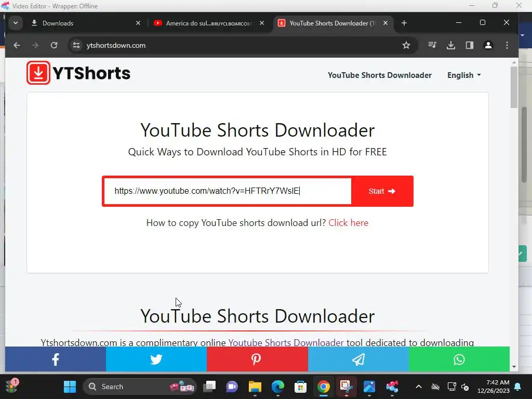This screenshot has height=399, width=532.
Task: Open a new tab with plus button
Action: pyautogui.click(x=404, y=23)
